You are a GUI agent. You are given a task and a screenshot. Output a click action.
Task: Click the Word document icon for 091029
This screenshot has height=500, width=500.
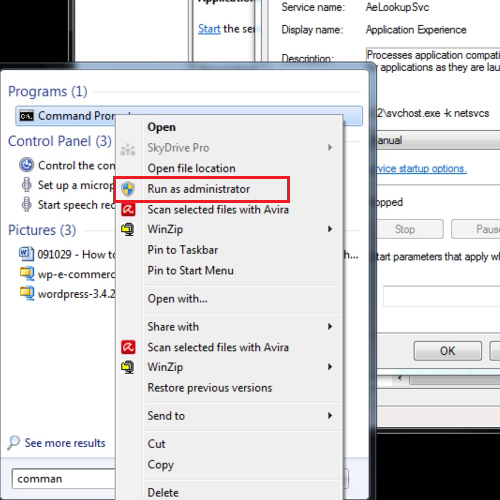point(27,254)
